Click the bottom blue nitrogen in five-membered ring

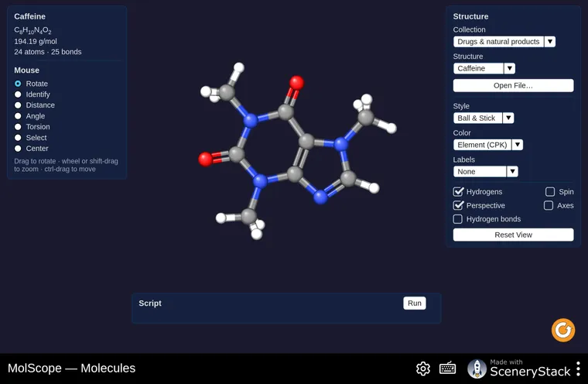click(320, 197)
